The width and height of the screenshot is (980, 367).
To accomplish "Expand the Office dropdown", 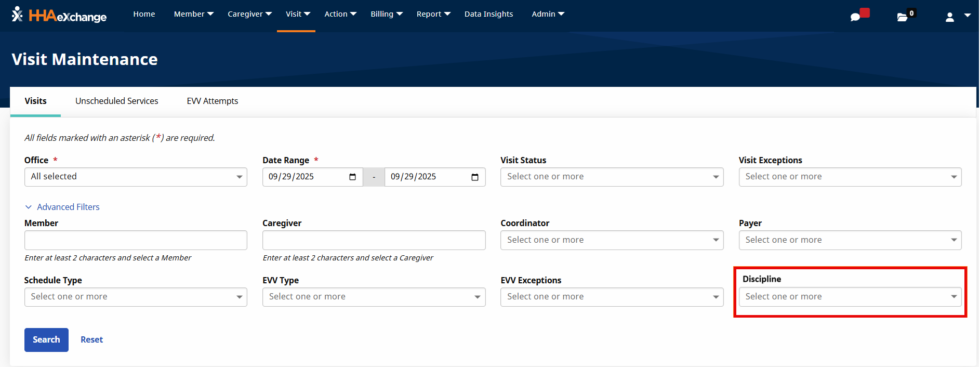I will [136, 177].
